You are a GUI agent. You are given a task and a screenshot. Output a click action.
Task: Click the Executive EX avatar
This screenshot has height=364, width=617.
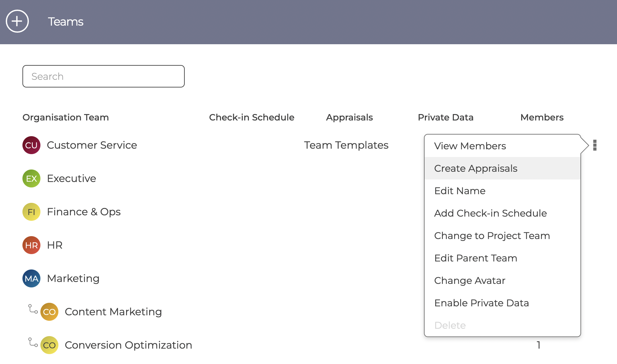[x=31, y=178]
